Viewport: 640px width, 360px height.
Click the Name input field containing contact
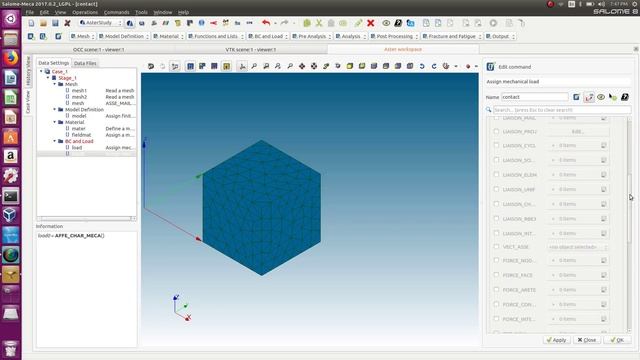[534, 97]
